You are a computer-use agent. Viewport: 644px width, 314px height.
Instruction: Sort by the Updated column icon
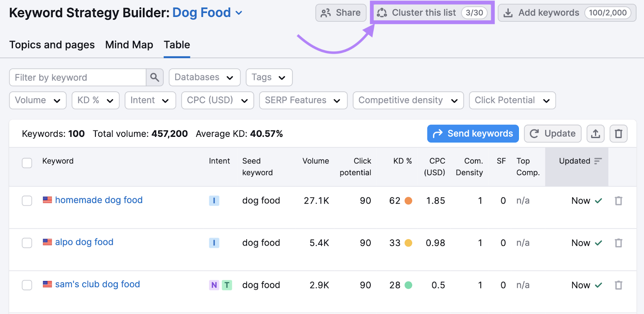[x=598, y=161]
